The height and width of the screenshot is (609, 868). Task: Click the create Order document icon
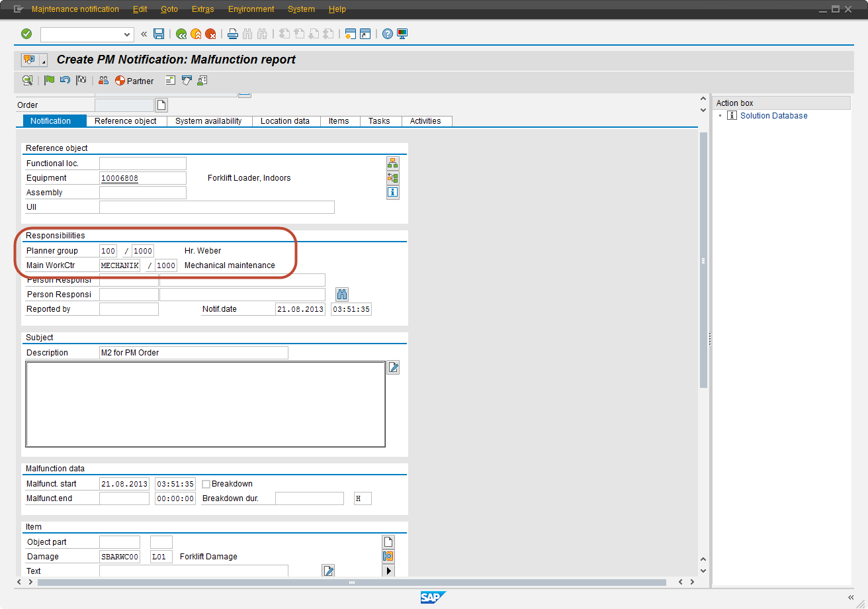tap(162, 105)
